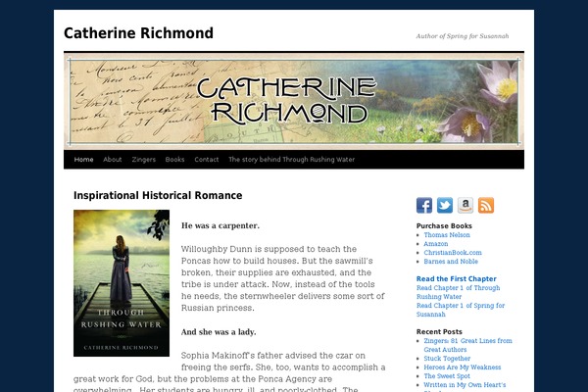Click the Inspirational Historical Romance heading
Viewport: 588px width, 392px height.
[158, 195]
